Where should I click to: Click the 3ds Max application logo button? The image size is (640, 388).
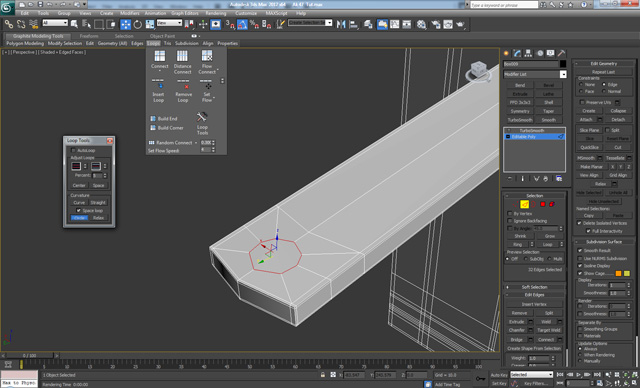[7, 7]
